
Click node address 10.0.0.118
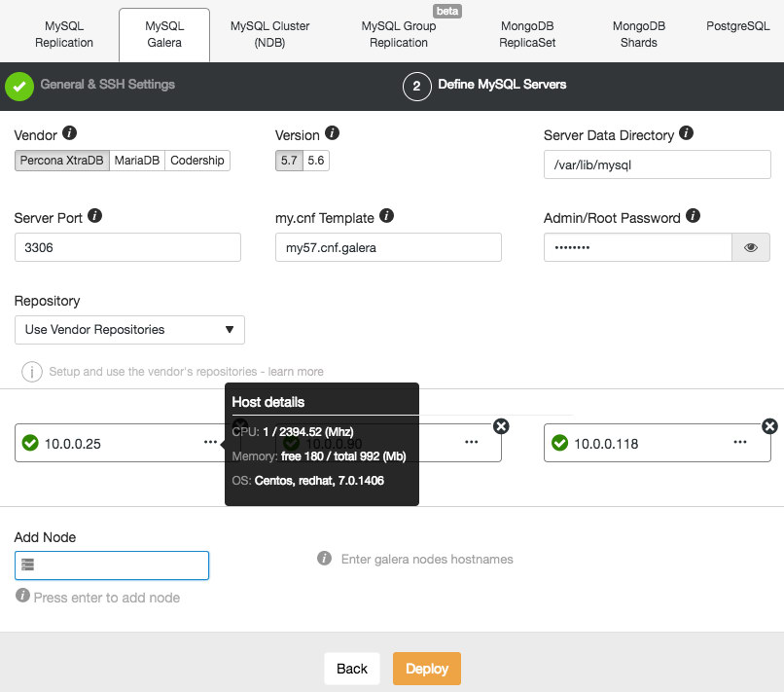click(x=606, y=444)
